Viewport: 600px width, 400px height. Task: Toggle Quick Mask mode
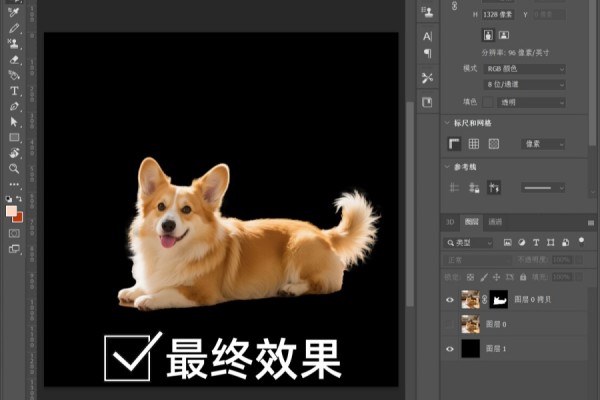point(14,233)
